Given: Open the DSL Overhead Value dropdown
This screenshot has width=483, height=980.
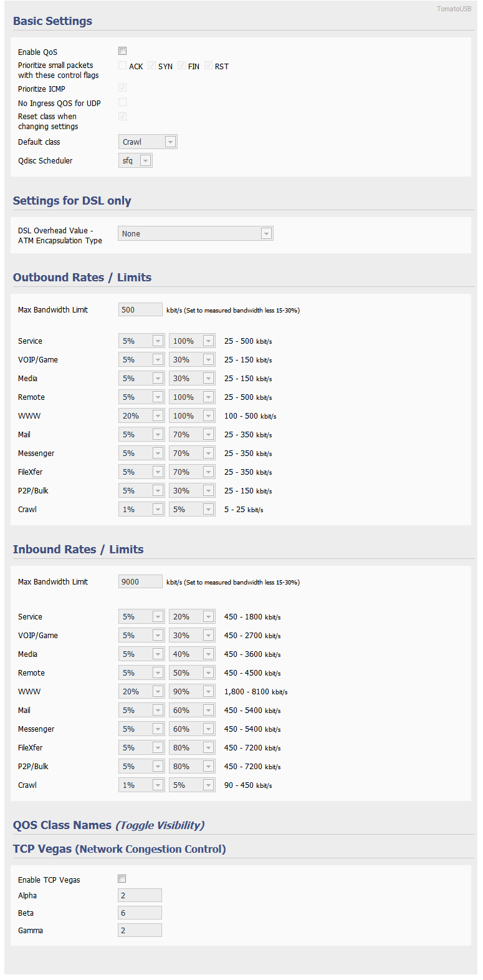Looking at the screenshot, I should click(196, 234).
